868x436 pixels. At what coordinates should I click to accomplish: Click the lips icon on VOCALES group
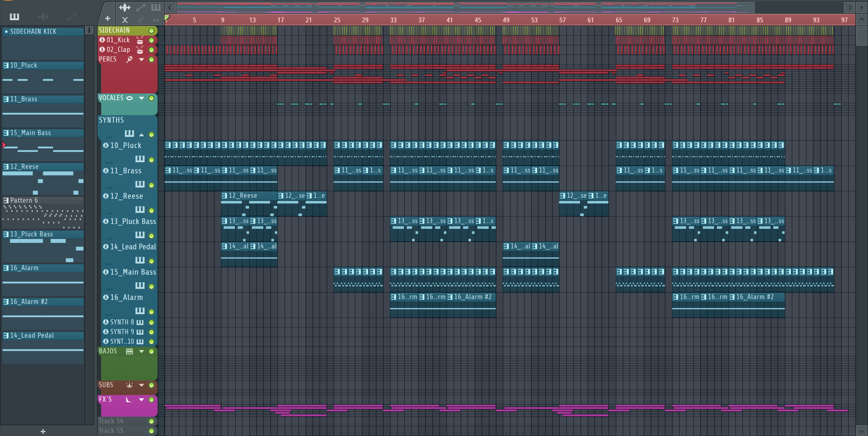(129, 98)
